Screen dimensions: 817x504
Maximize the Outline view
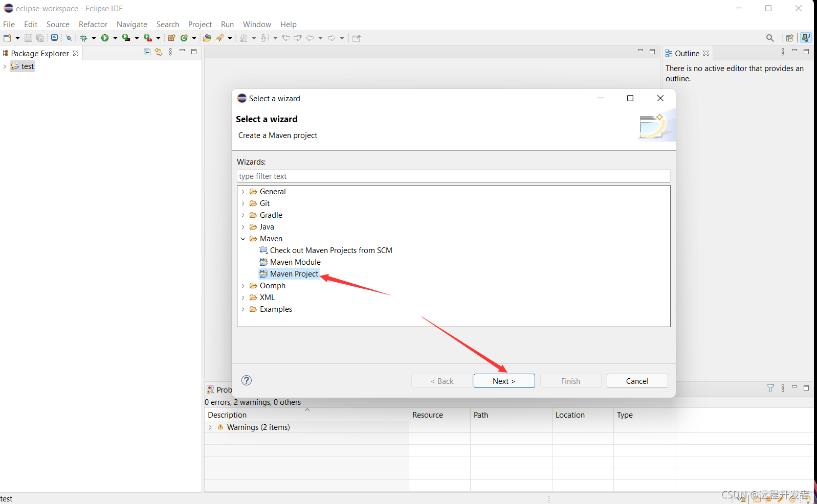click(806, 52)
